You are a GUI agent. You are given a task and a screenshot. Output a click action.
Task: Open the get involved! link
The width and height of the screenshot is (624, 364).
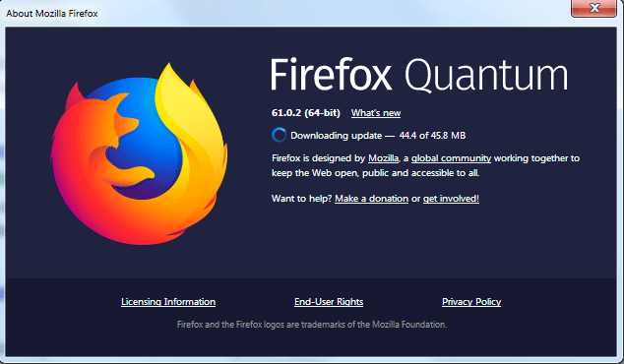tap(451, 199)
